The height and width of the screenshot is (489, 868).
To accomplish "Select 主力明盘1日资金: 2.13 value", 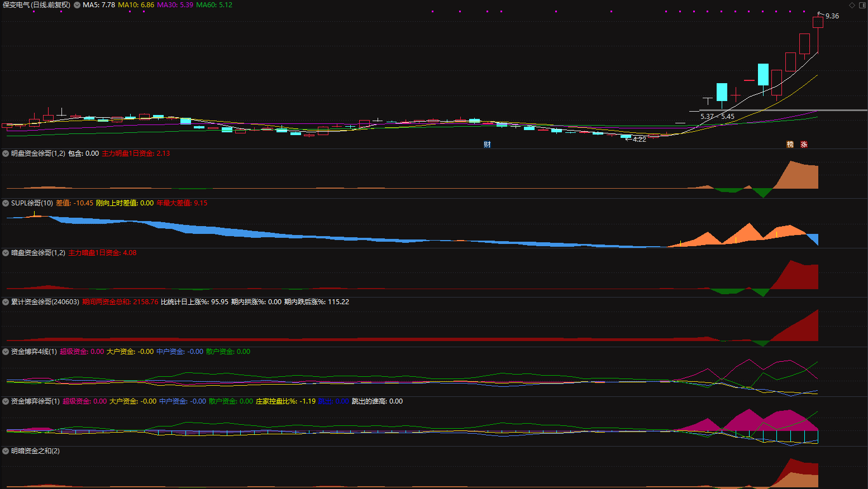I will [x=136, y=154].
